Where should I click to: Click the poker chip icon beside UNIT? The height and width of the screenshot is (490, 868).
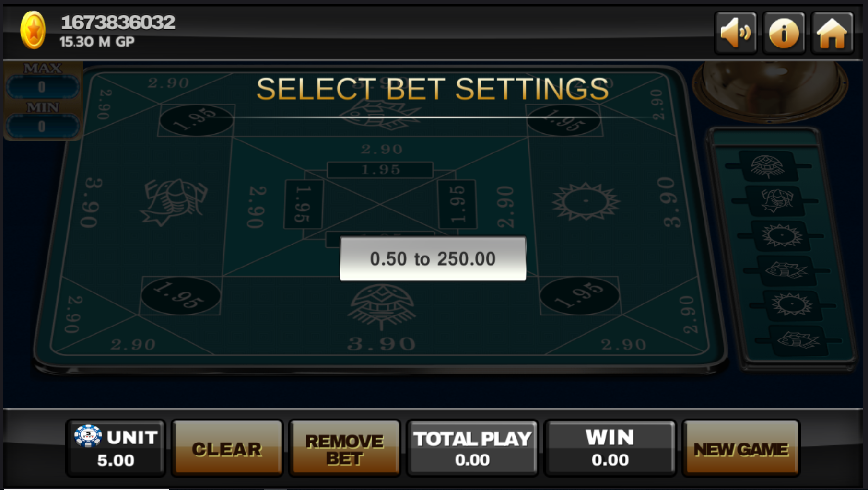tap(88, 436)
